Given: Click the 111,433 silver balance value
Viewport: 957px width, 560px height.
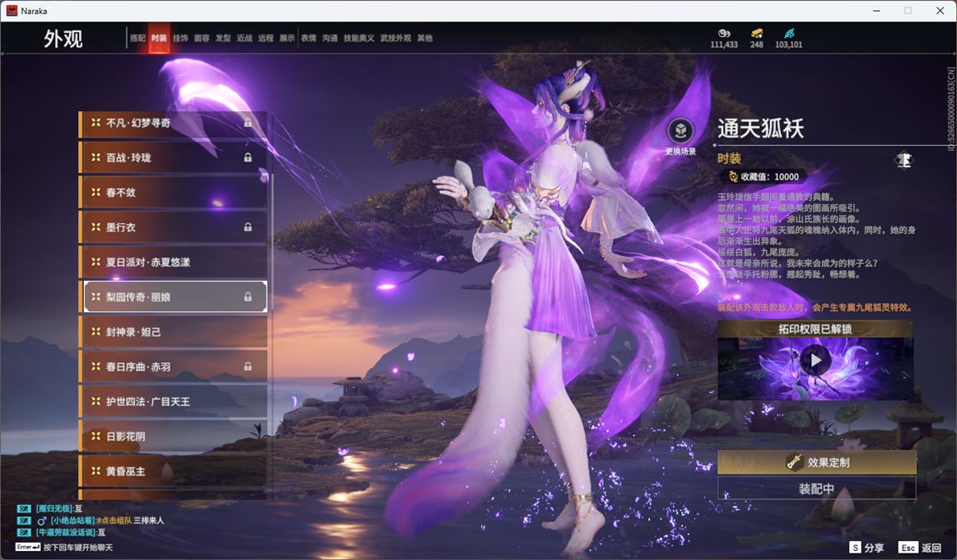Looking at the screenshot, I should click(724, 44).
